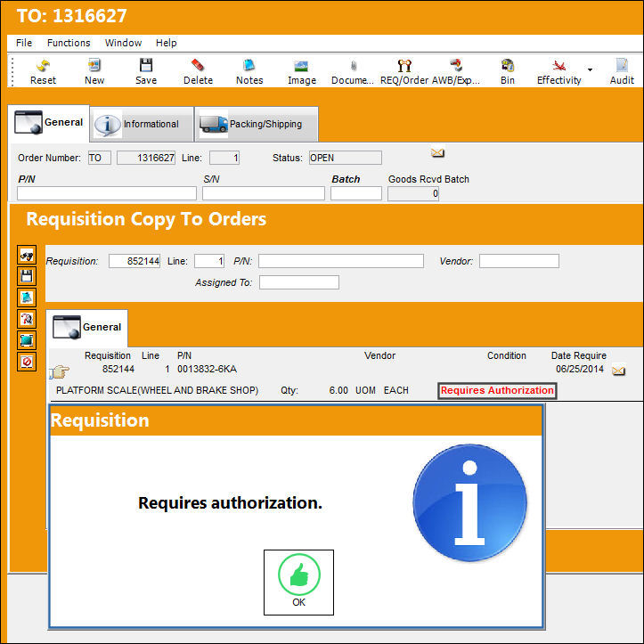Click the order type field TO
Screen dimensions: 644x644
tap(100, 158)
